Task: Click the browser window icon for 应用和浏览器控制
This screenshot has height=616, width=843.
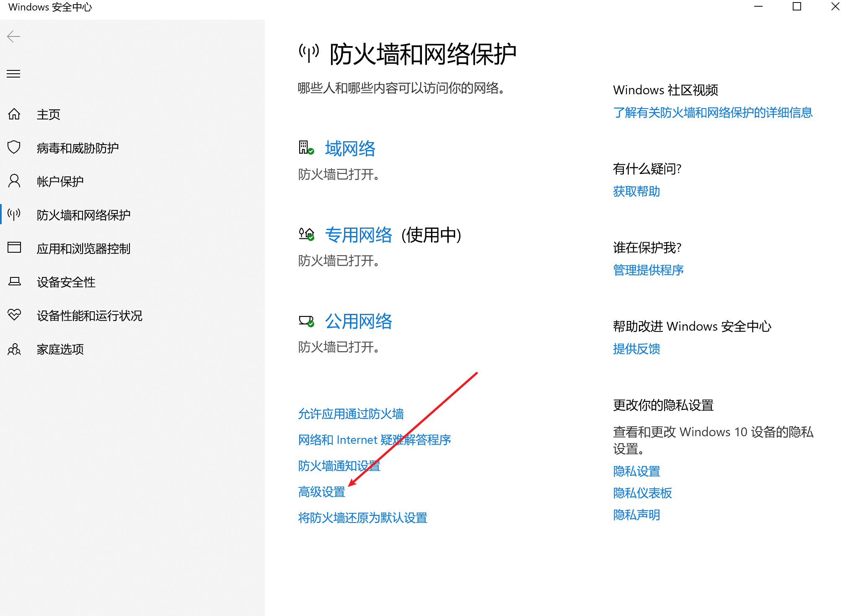Action: pos(14,248)
